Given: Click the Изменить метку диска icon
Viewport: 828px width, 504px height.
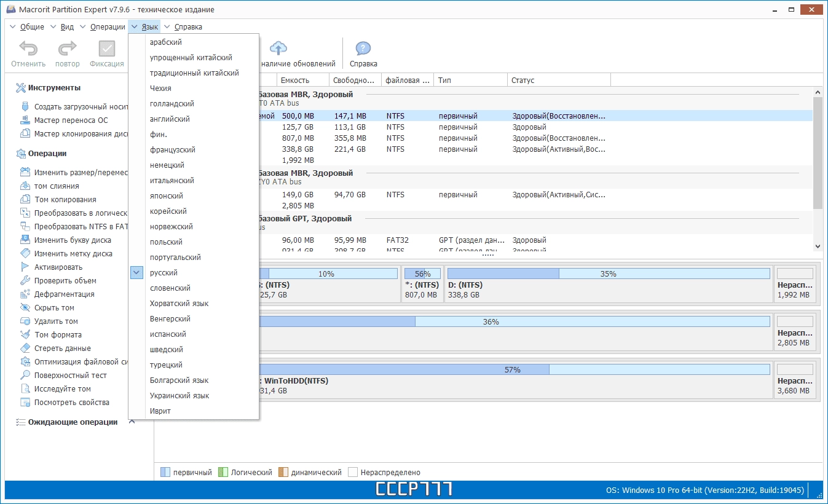Looking at the screenshot, I should (25, 254).
